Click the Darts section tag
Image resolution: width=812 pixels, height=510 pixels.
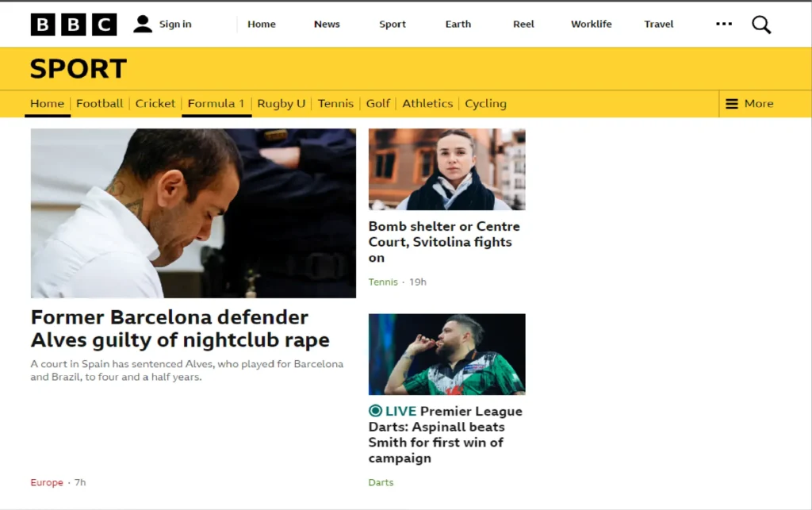381,482
